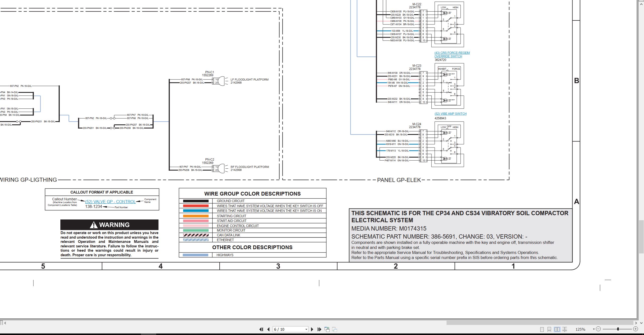
Task: Switch to continuous page layout
Action: (549, 329)
